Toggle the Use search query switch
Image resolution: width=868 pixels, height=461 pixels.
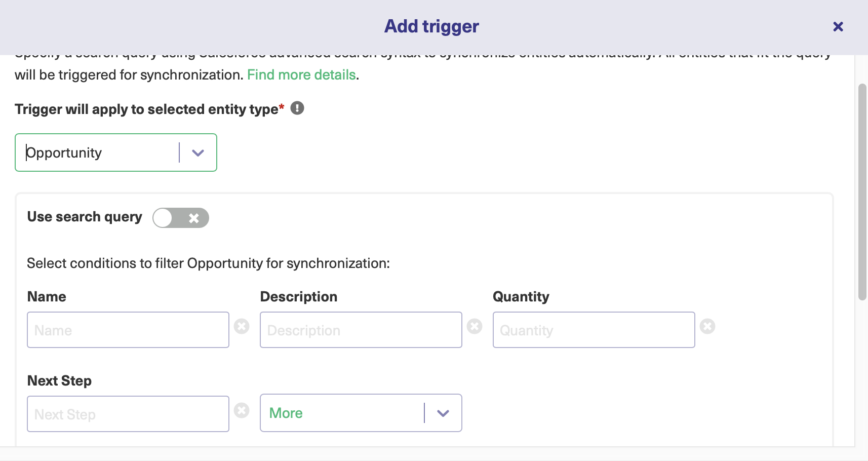coord(181,218)
